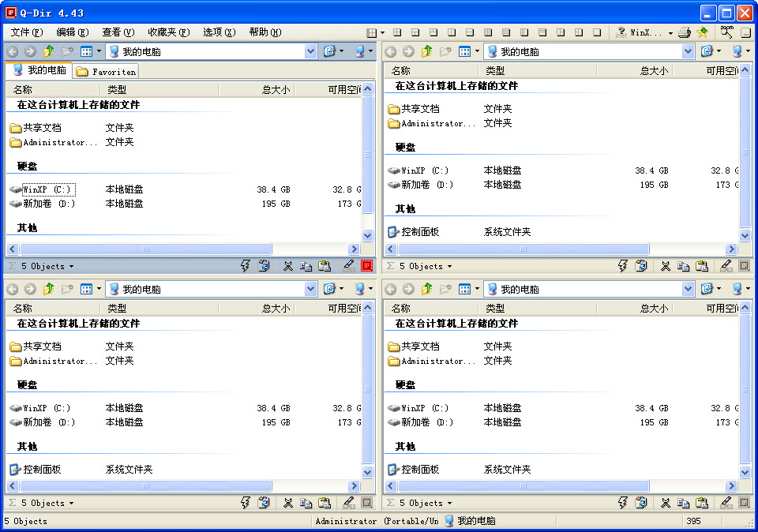Click the cut scissors icon in the upper-left status bar
Image resolution: width=758 pixels, height=532 pixels.
287,266
